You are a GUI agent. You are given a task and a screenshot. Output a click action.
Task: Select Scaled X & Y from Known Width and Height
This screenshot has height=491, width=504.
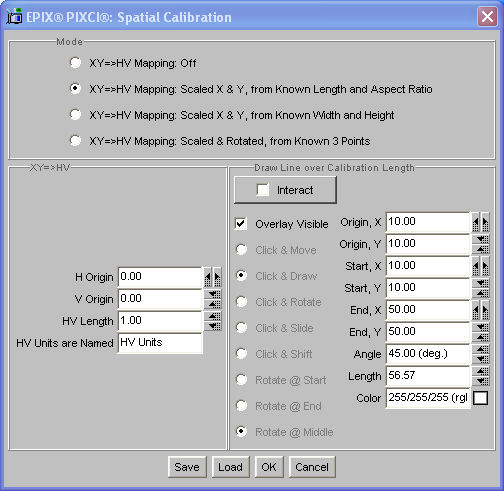(75, 115)
